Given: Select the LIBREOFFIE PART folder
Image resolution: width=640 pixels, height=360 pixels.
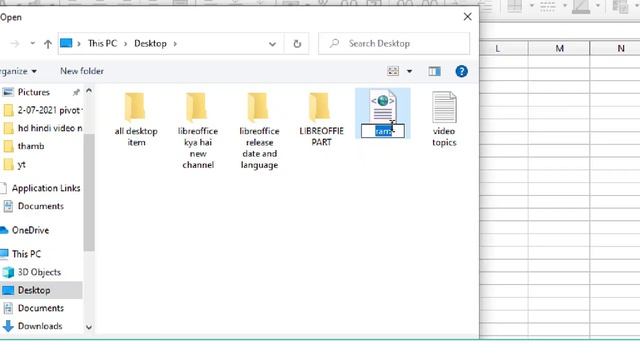Looking at the screenshot, I should [x=321, y=119].
